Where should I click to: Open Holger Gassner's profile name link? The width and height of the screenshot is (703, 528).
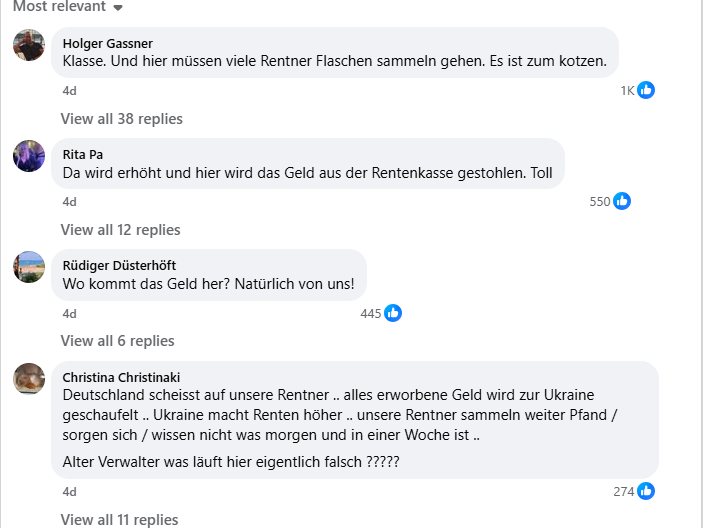107,43
